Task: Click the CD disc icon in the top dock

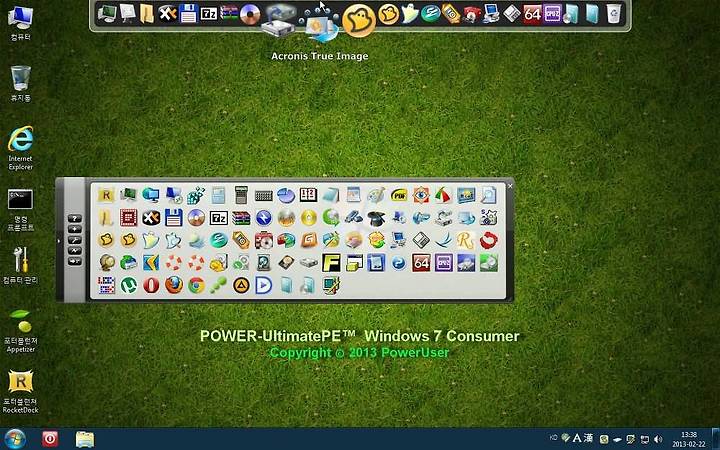Action: [250, 15]
